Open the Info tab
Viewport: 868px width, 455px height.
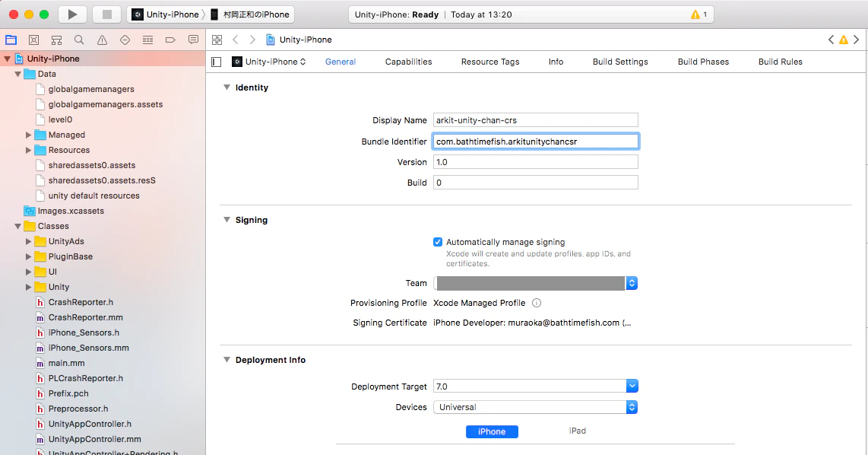(556, 62)
